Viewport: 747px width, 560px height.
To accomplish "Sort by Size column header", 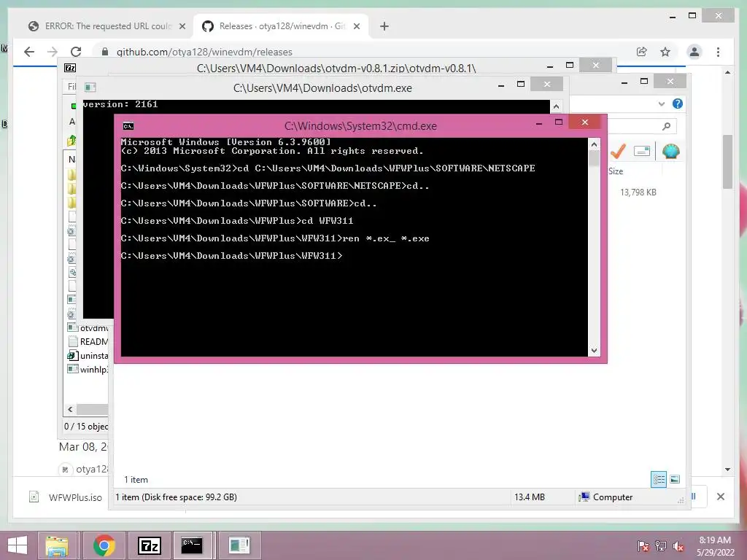I will coord(616,171).
